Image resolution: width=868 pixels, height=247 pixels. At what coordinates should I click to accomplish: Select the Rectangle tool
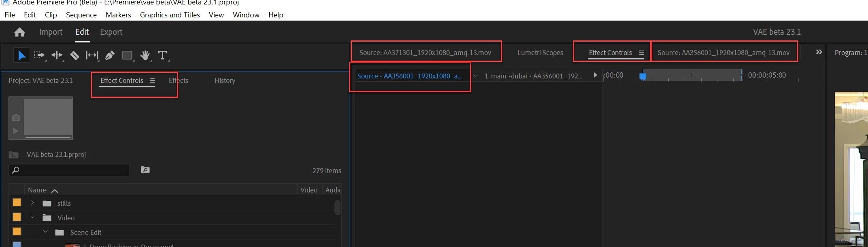pyautogui.click(x=128, y=55)
